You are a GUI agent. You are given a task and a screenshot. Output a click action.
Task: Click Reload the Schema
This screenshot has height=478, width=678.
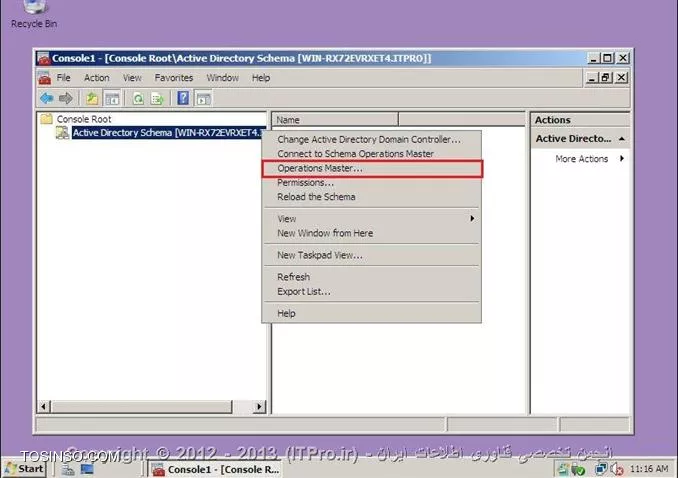coord(371,197)
